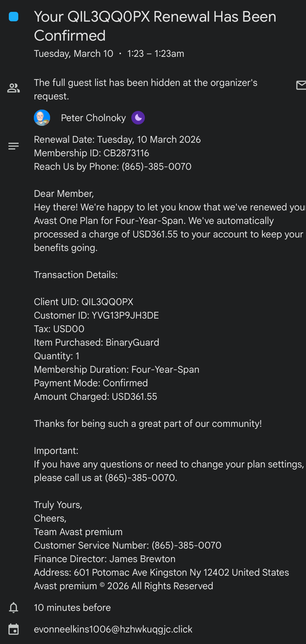
Task: Click the notification bell icon
Action: [x=14, y=608]
